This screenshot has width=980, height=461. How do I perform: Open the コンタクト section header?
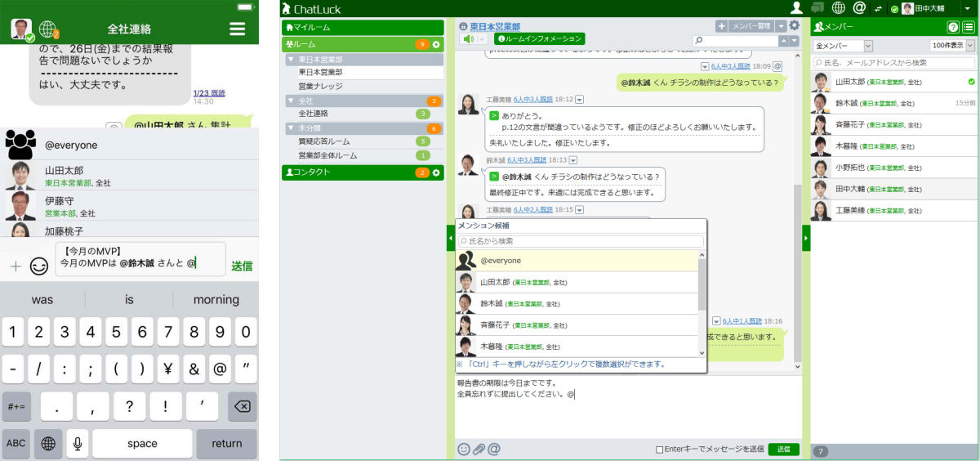[x=363, y=172]
